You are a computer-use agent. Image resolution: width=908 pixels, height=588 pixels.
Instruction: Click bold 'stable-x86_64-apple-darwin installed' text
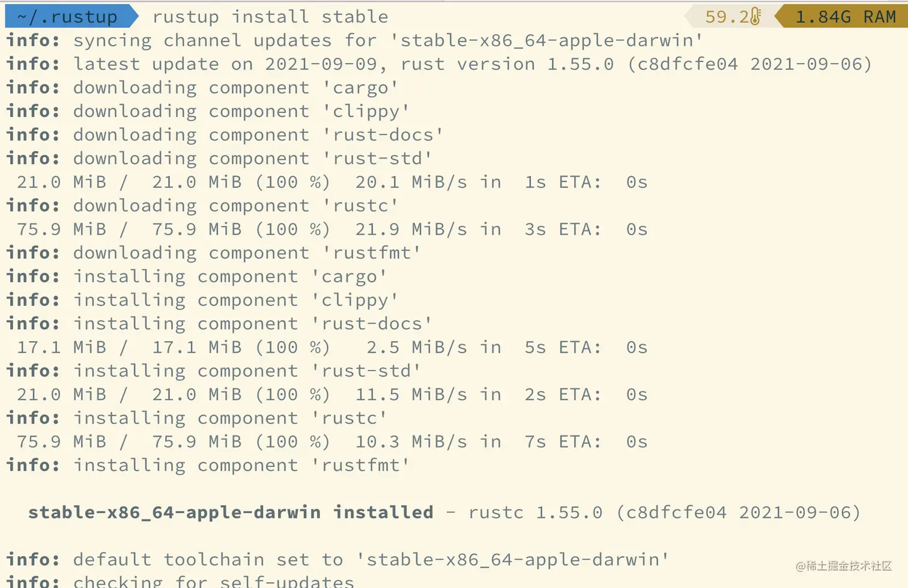pyautogui.click(x=231, y=512)
